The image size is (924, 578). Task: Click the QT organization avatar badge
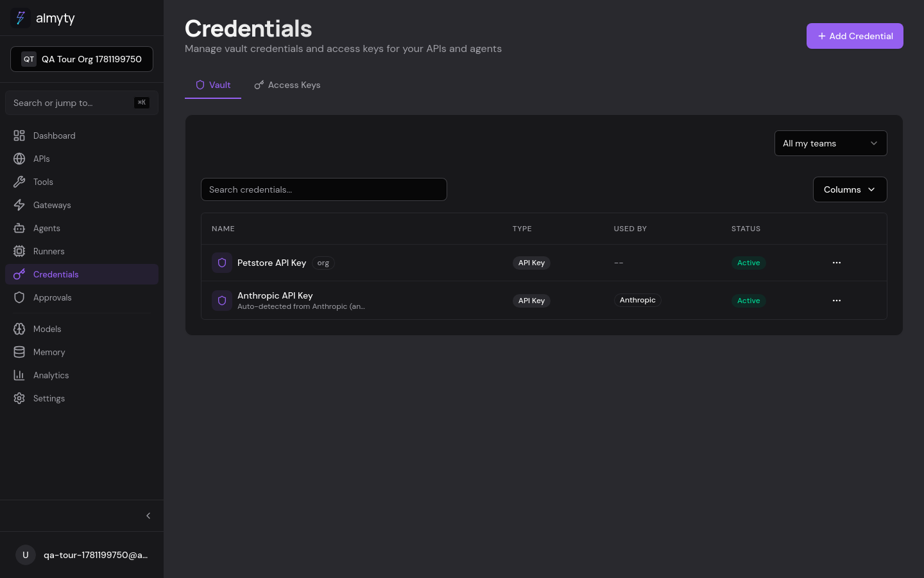click(29, 59)
